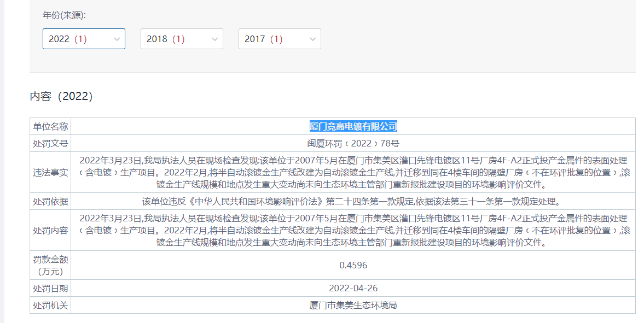
Task: Click the penalty date 2022-04-26
Action: (353, 289)
